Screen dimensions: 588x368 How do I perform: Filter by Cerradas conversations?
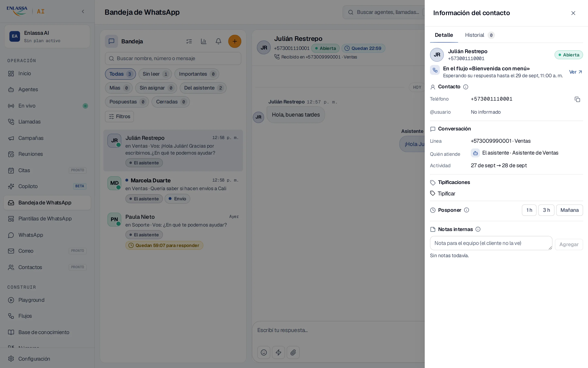(x=170, y=102)
